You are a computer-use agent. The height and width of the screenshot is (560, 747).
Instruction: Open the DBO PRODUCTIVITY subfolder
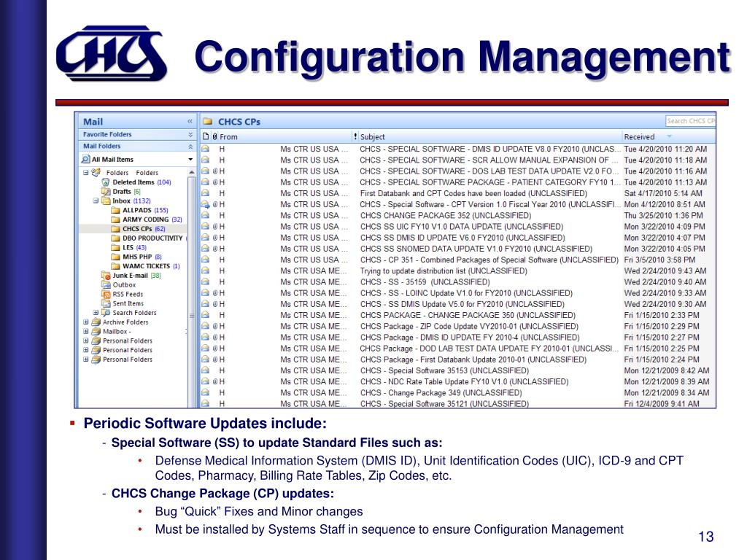149,238
